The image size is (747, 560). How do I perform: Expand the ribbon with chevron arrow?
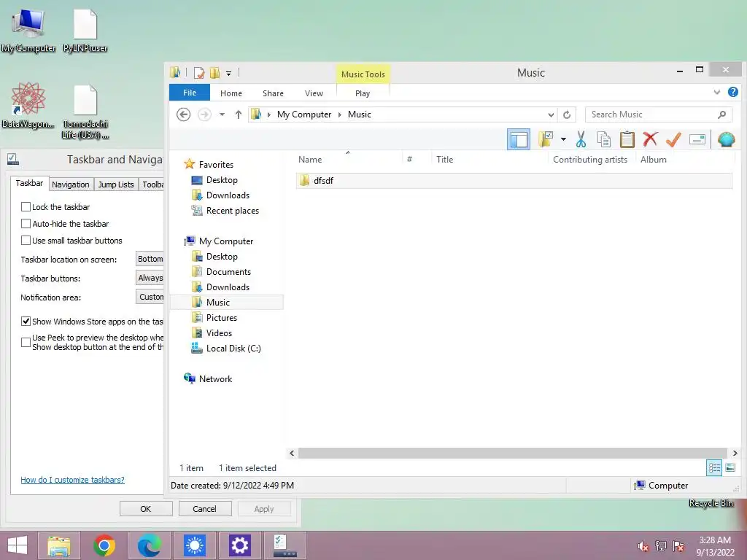[x=716, y=92]
